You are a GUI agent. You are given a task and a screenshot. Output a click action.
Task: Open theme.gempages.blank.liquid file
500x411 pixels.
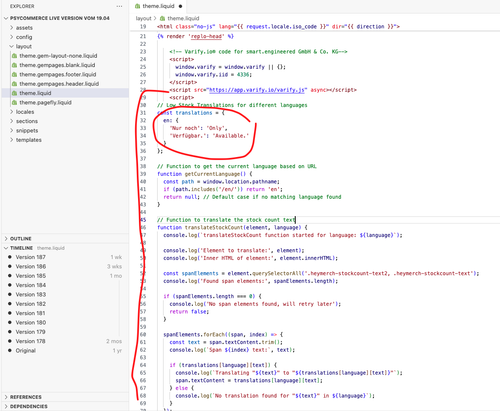tap(57, 65)
